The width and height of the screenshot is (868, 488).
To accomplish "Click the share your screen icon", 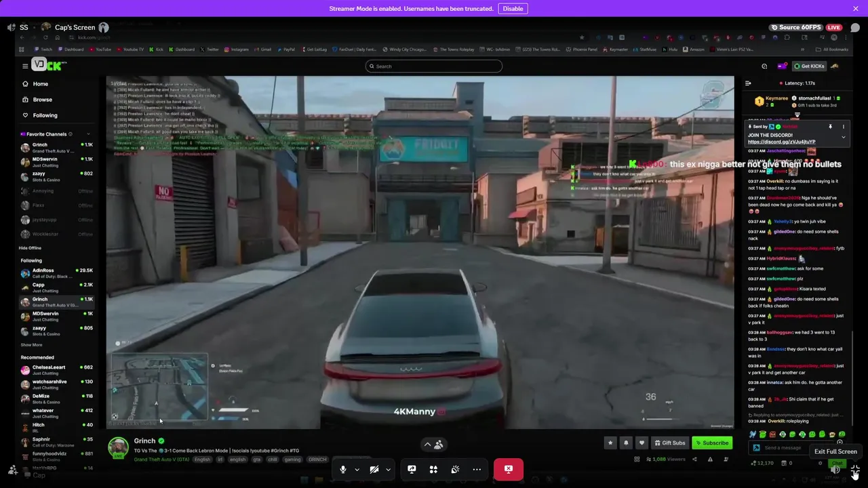I will (412, 469).
